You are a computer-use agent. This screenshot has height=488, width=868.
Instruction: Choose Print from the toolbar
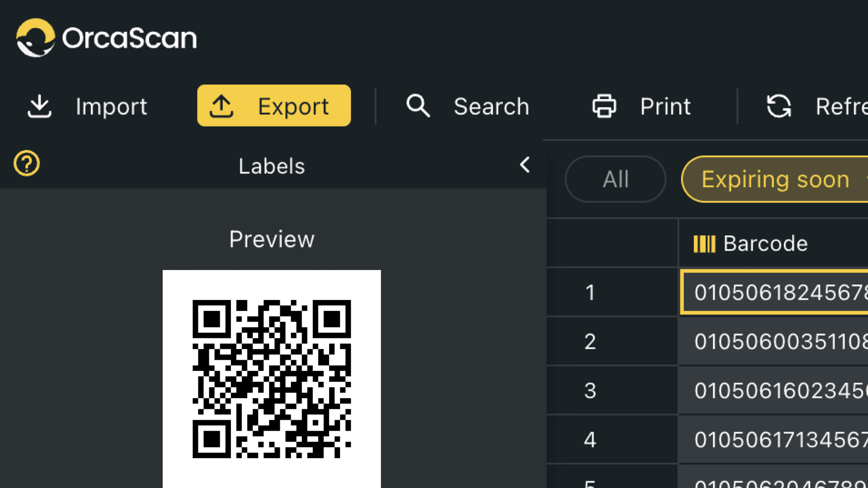[x=642, y=107]
